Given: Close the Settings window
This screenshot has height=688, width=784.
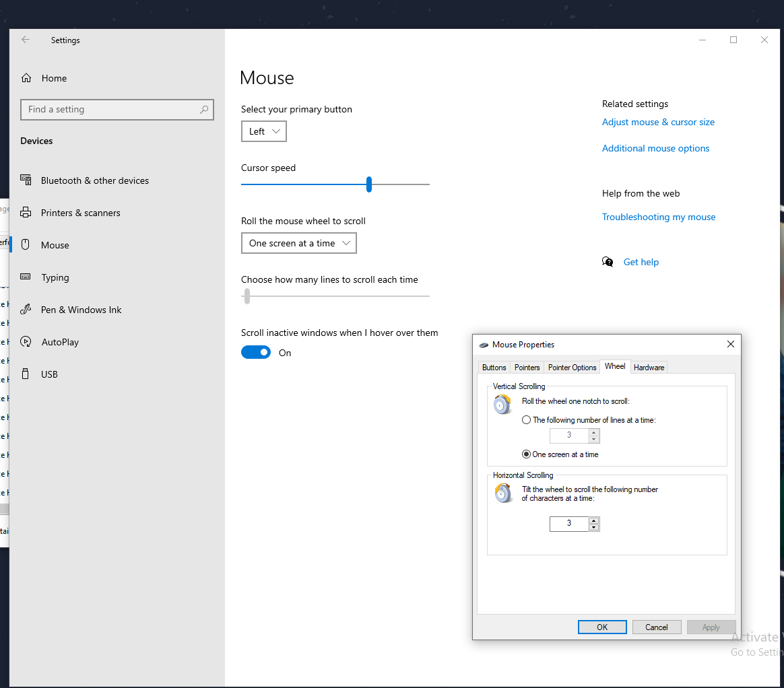Looking at the screenshot, I should [x=764, y=40].
